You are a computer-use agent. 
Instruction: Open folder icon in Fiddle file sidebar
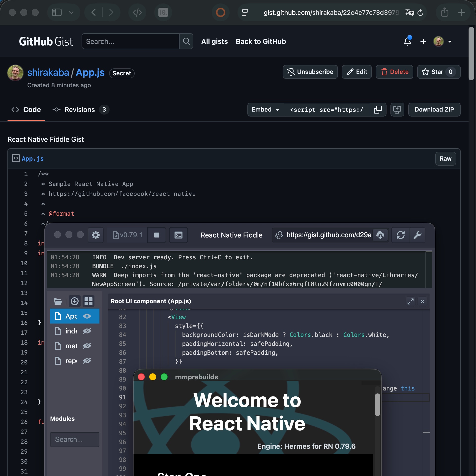pos(58,301)
